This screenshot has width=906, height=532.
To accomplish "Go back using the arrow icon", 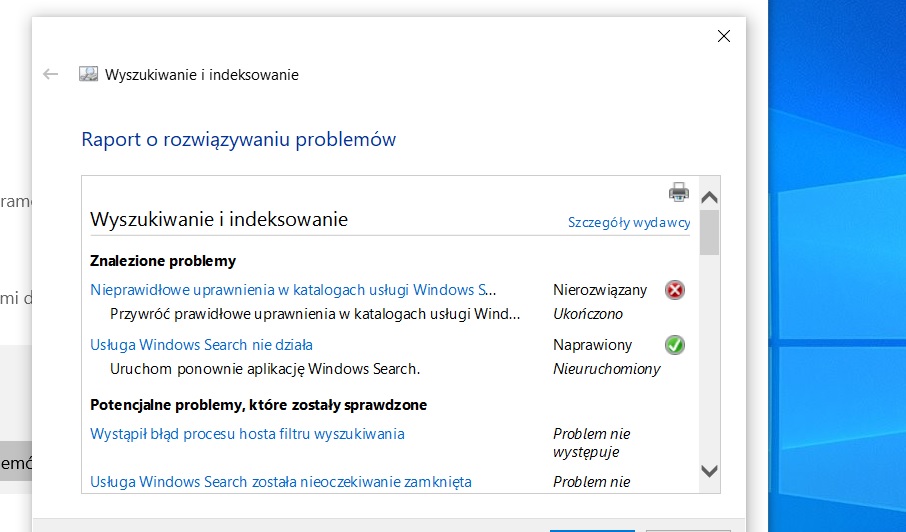I will click(50, 74).
